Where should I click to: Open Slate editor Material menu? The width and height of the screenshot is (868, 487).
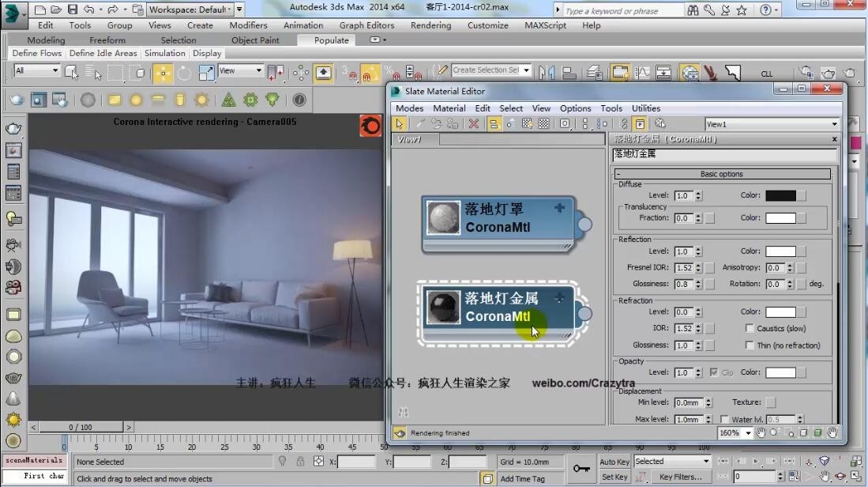[x=449, y=108]
